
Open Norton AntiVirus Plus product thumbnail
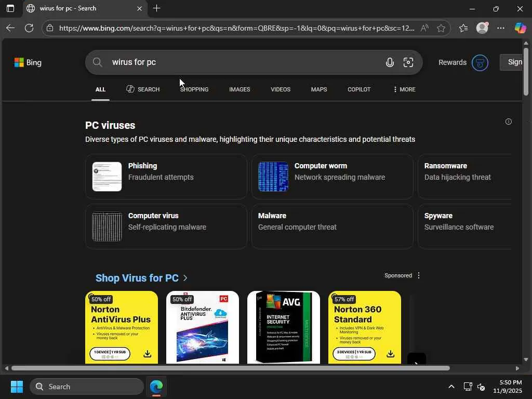click(122, 327)
